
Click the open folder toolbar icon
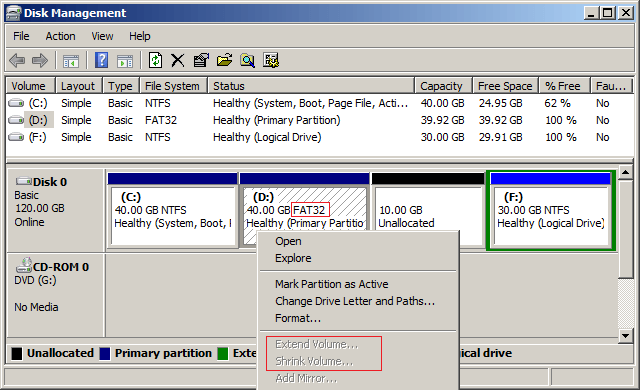(224, 60)
